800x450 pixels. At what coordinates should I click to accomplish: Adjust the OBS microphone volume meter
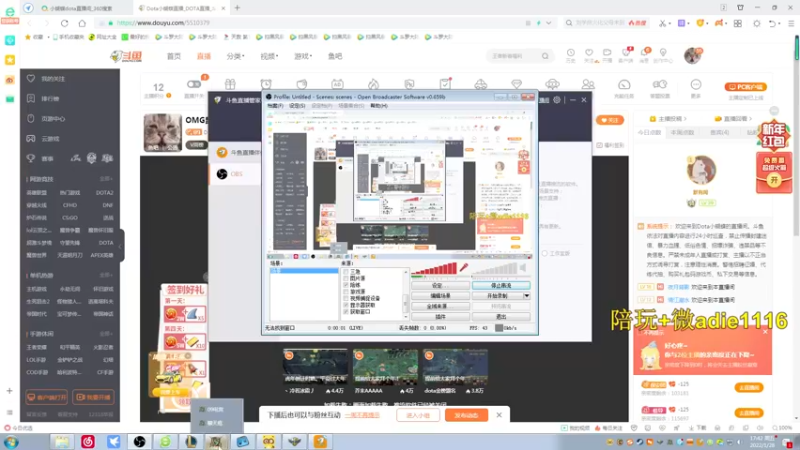(x=434, y=269)
